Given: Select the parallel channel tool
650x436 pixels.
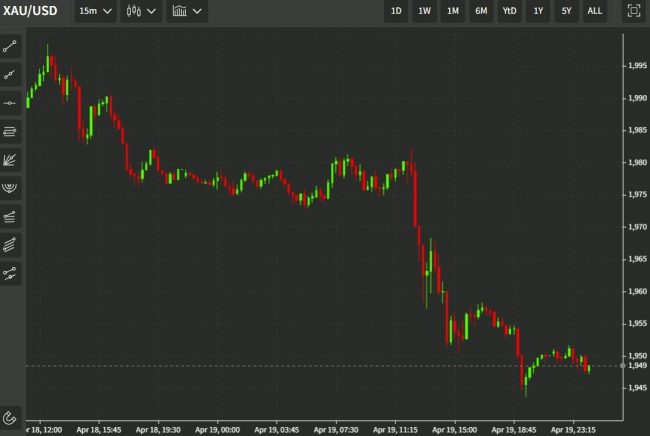Looking at the screenshot, I should (10, 132).
